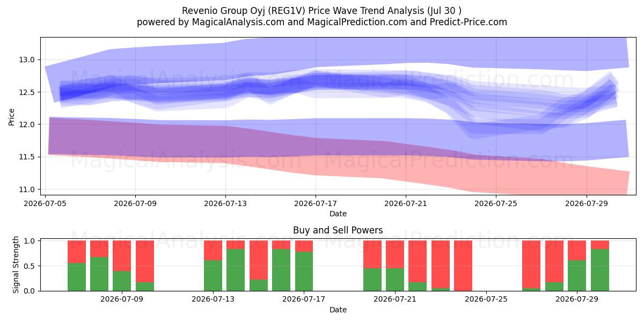Click the 12.5 price tick label

point(27,92)
